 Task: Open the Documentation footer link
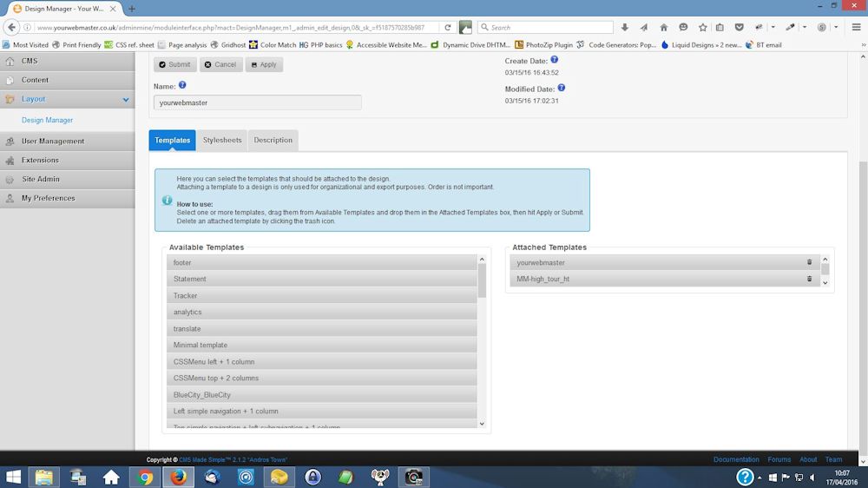pyautogui.click(x=736, y=459)
